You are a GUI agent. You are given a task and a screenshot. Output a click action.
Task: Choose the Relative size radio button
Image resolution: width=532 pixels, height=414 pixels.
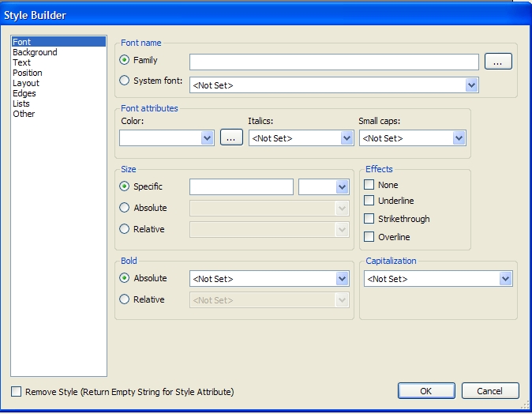124,229
